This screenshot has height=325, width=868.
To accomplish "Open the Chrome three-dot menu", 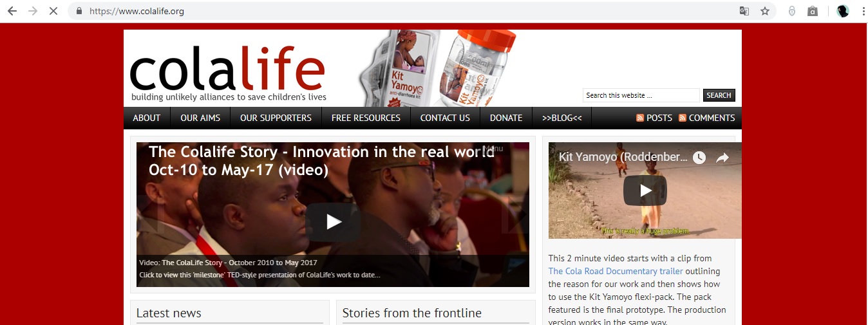I will point(862,11).
